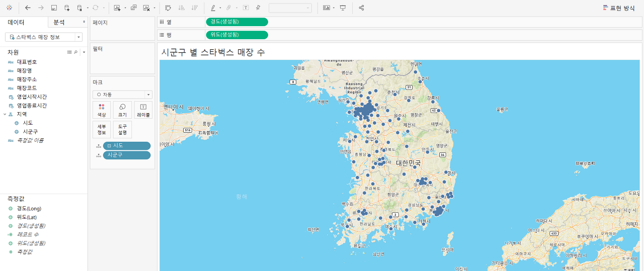
Task: Duplicate the current sheet
Action: point(133,8)
